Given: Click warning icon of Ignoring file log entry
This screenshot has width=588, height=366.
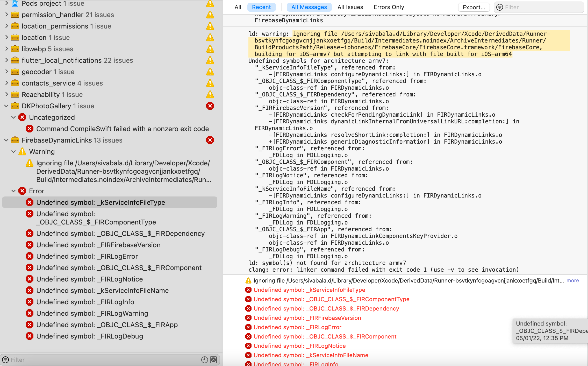Looking at the screenshot, I should 248,280.
